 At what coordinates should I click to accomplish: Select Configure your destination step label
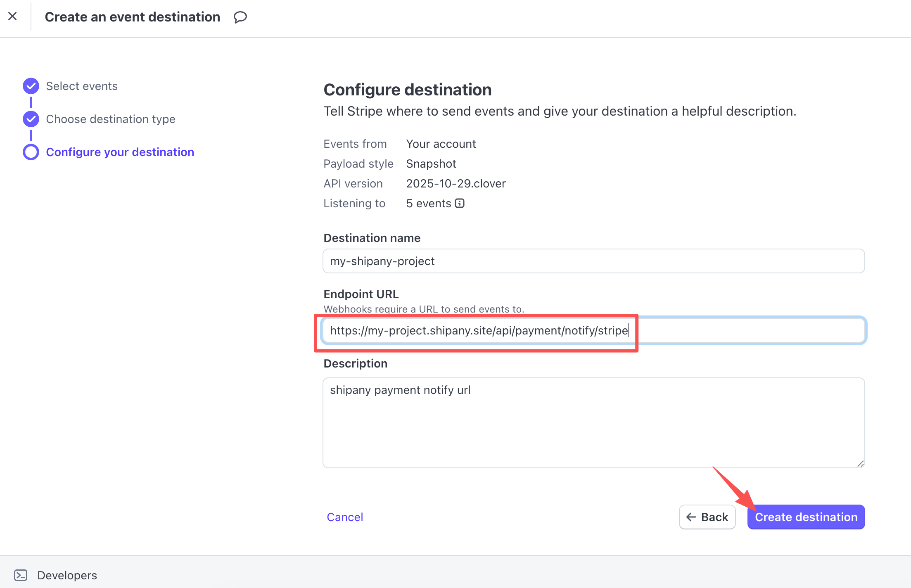pos(120,152)
